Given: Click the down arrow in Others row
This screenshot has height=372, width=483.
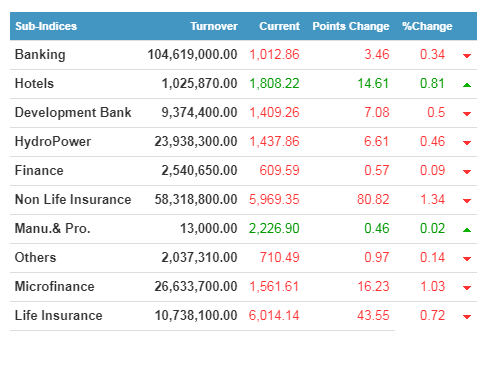Looking at the screenshot, I should point(467,259).
